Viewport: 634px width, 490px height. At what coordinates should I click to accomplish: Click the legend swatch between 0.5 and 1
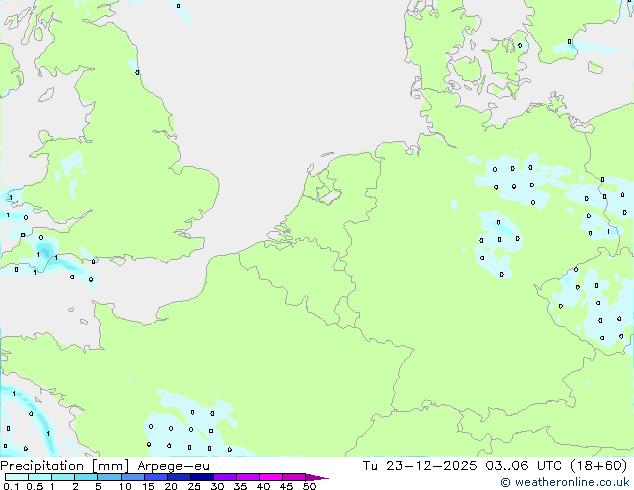point(40,477)
